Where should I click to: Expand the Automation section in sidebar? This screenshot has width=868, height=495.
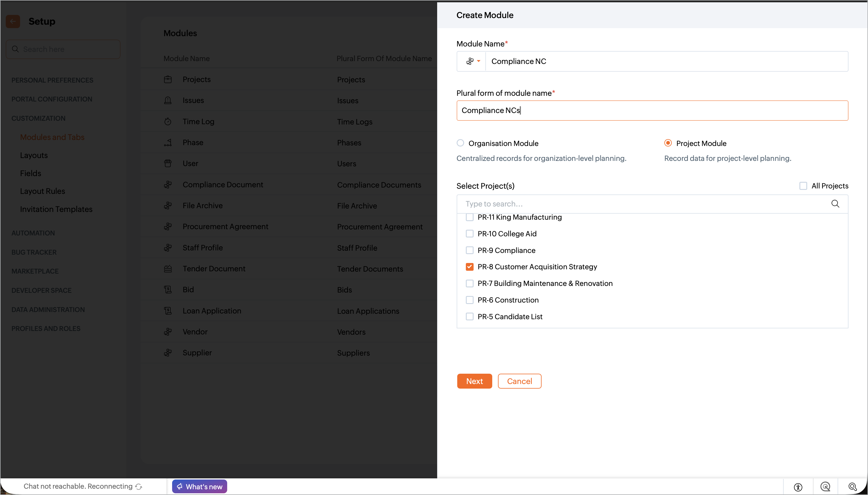coord(33,233)
